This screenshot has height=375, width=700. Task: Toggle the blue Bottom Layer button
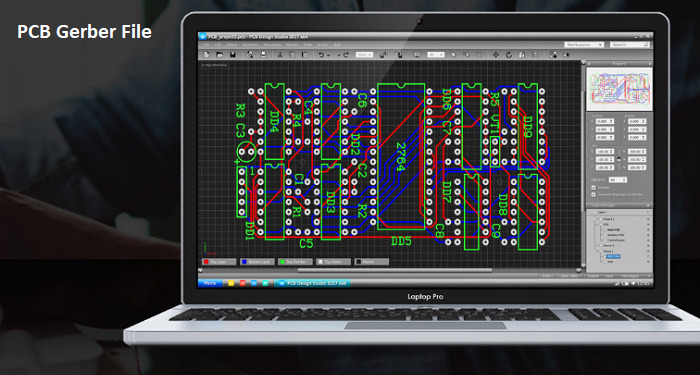257,262
